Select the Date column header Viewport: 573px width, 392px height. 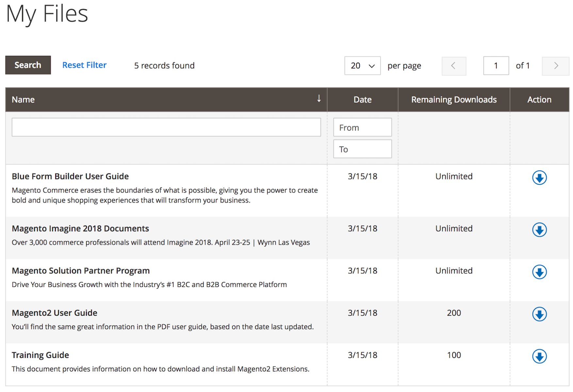click(x=362, y=99)
